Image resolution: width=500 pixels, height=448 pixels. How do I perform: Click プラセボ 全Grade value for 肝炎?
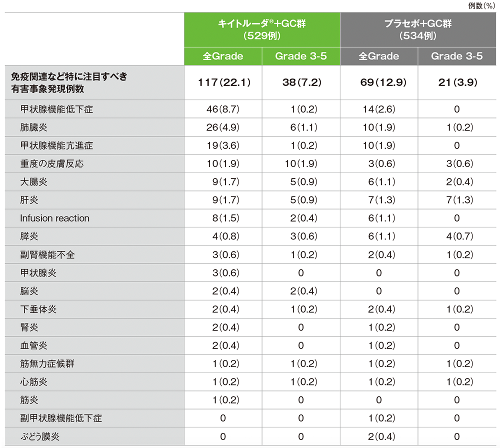tap(381, 200)
